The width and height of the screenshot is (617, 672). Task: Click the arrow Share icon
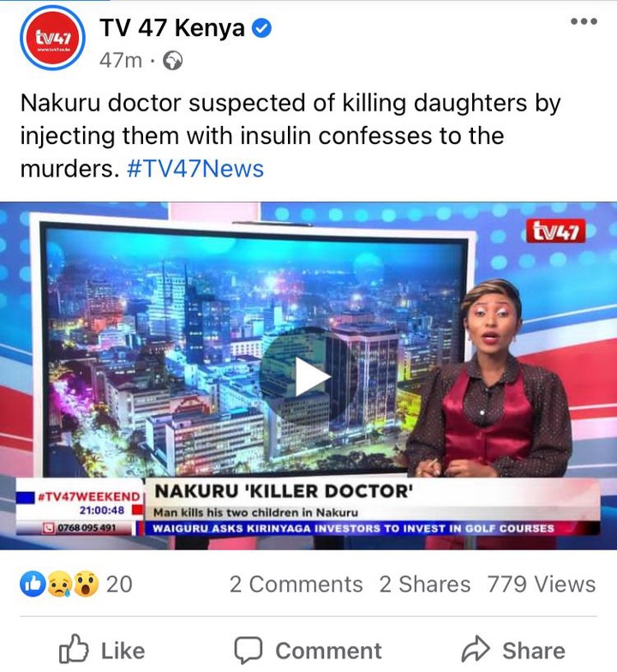pyautogui.click(x=476, y=650)
